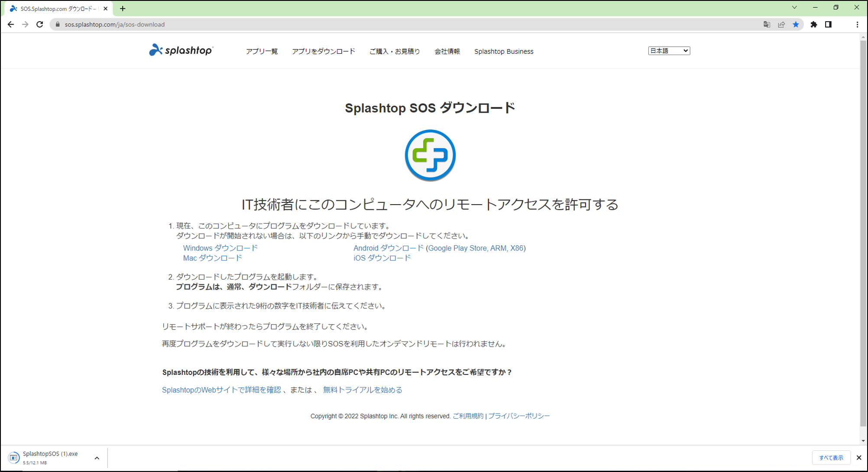The height and width of the screenshot is (472, 868).
Task: Open the tab search dropdown arrow
Action: 794,7
